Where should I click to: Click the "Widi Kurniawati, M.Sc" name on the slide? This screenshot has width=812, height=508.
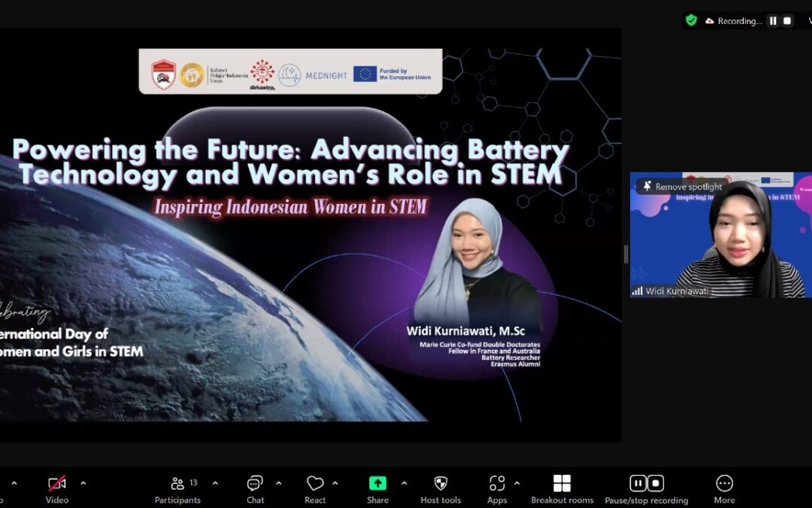tap(465, 330)
